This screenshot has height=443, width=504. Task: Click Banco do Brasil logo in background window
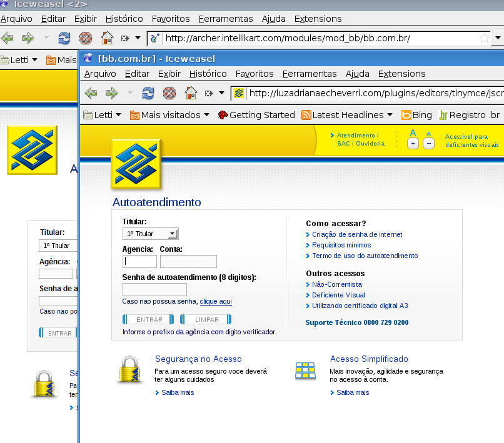32,150
